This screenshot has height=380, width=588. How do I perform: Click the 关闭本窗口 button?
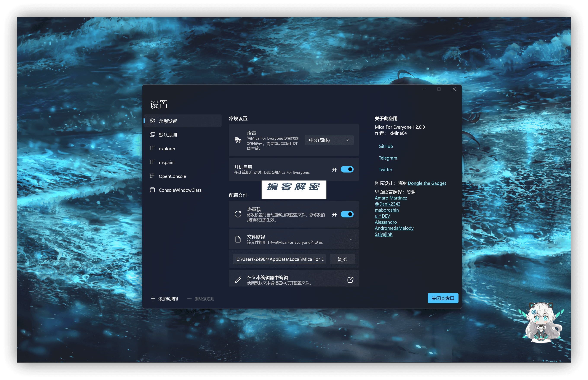[x=443, y=298]
